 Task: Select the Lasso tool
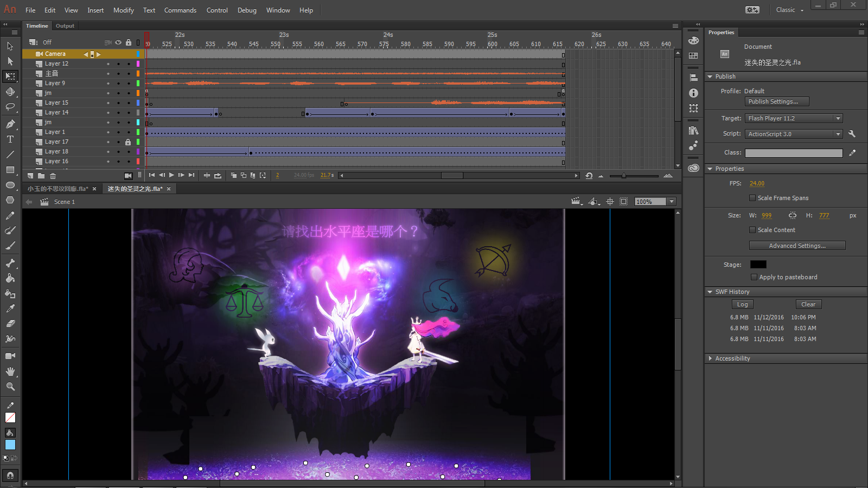coord(10,107)
